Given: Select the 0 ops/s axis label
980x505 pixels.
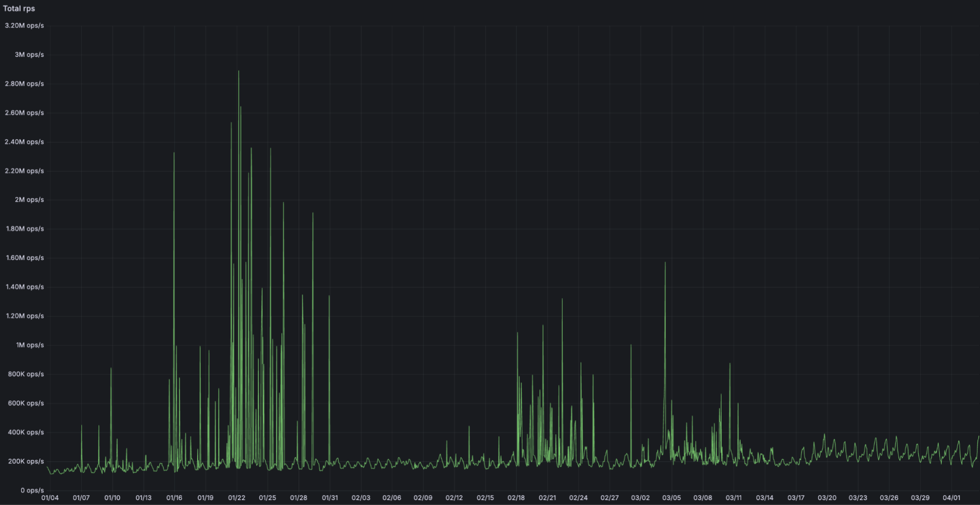Looking at the screenshot, I should click(x=32, y=490).
